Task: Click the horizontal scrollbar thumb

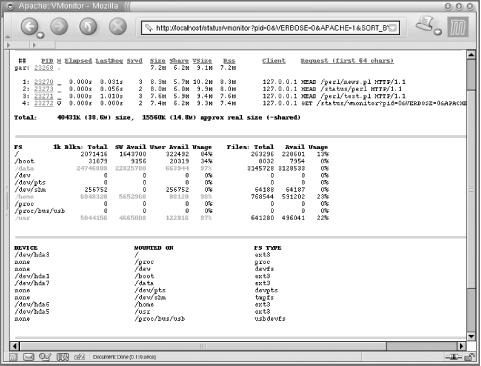Action: [203, 346]
